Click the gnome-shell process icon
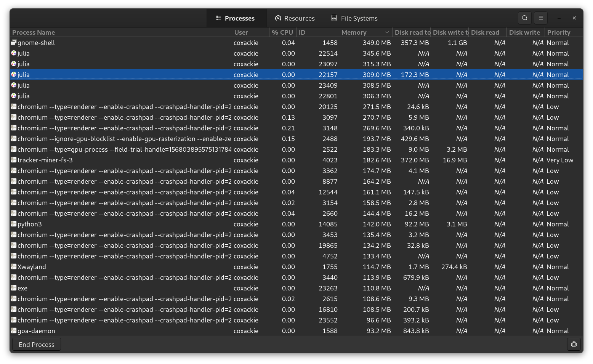This screenshot has height=364, width=593. 13,43
